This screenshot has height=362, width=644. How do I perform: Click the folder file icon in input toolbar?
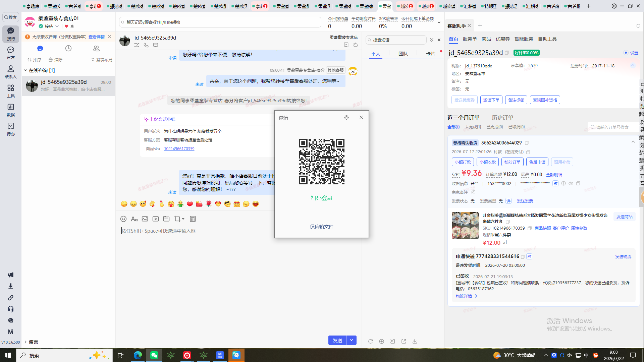[x=166, y=219]
